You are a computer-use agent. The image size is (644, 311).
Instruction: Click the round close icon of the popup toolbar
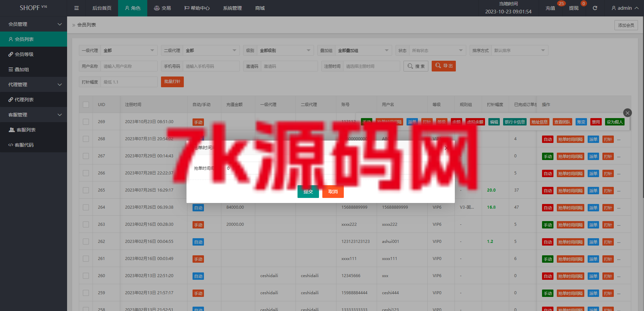(x=628, y=113)
